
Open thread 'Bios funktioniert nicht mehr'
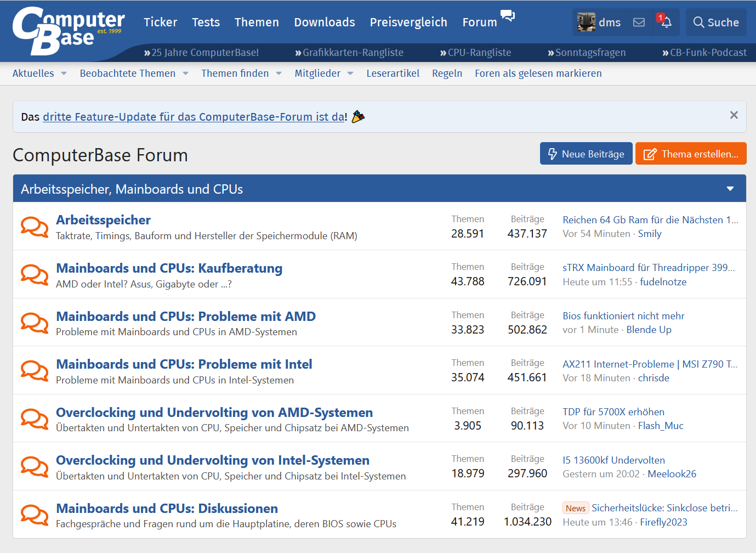click(x=623, y=316)
